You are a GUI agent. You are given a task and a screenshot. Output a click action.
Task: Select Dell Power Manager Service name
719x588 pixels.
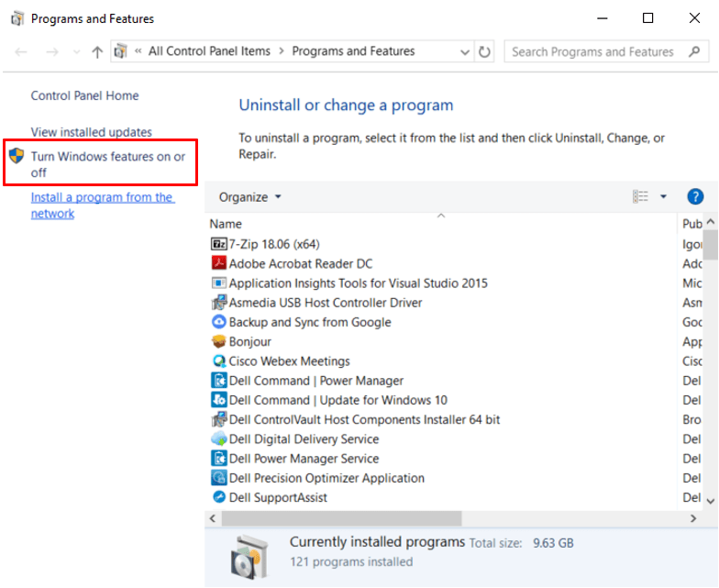point(304,459)
